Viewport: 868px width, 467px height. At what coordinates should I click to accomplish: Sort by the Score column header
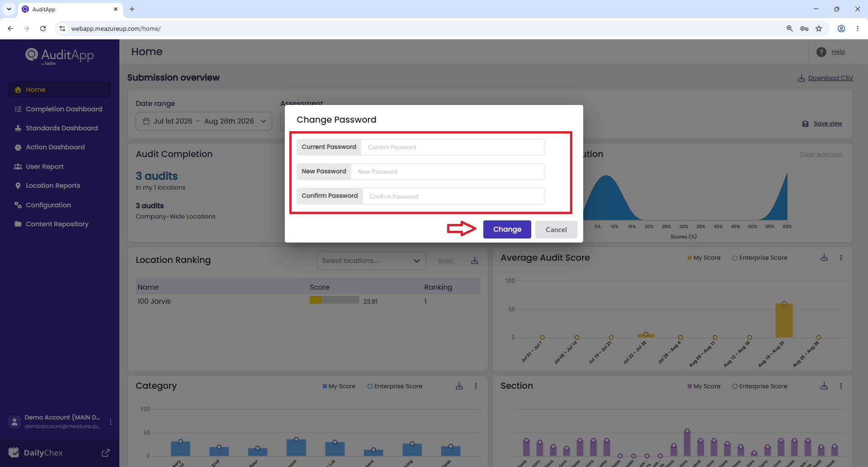click(320, 287)
